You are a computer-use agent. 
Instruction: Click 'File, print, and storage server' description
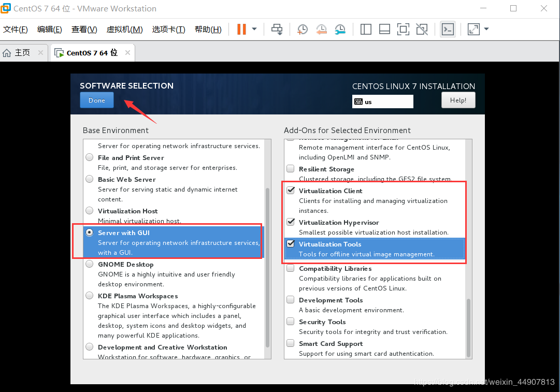click(x=167, y=168)
